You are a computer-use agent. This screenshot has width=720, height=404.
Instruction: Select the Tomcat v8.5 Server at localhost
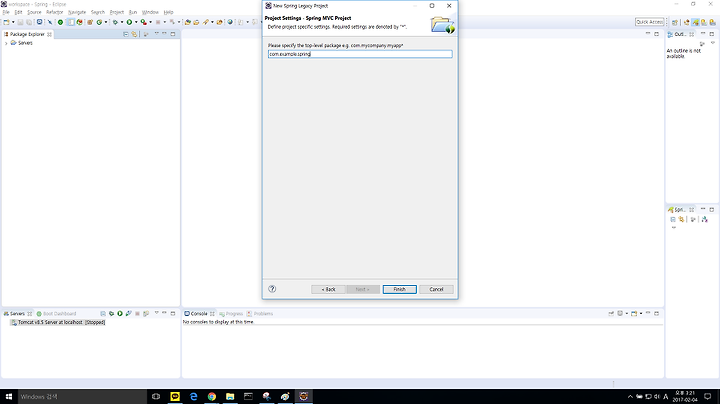tap(58, 322)
